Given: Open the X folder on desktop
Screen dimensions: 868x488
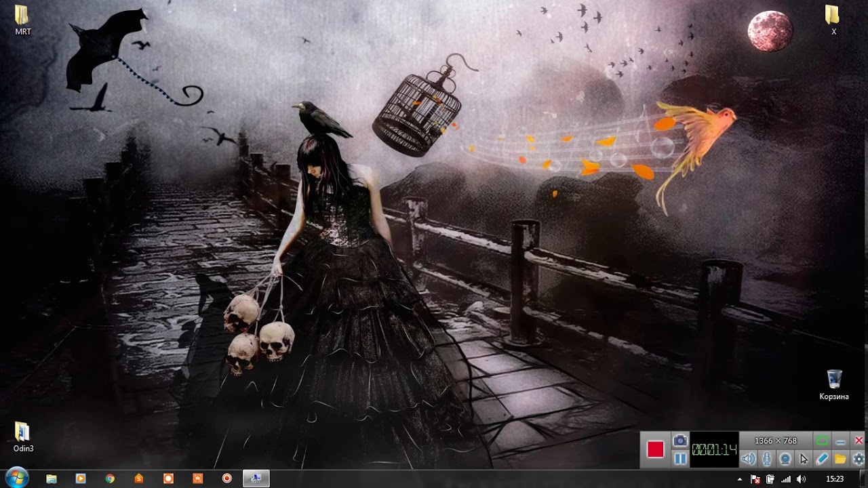Looking at the screenshot, I should point(833,19).
